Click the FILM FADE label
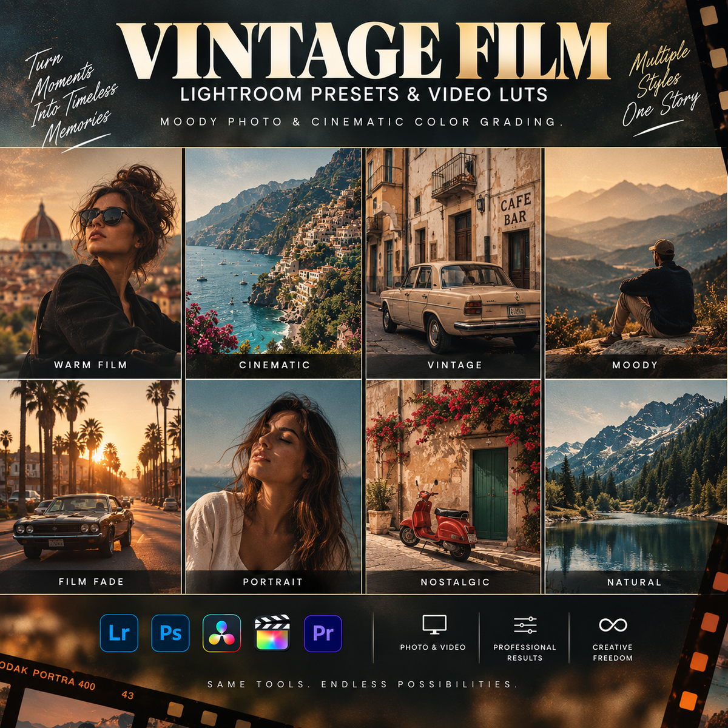728x728 pixels. coord(91,582)
